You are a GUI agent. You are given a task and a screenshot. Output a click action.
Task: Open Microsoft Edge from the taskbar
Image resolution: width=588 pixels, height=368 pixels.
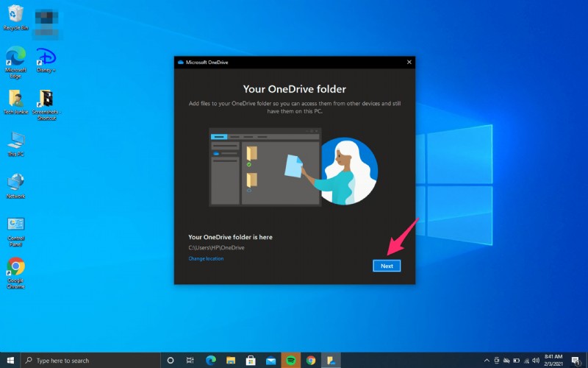(x=211, y=361)
